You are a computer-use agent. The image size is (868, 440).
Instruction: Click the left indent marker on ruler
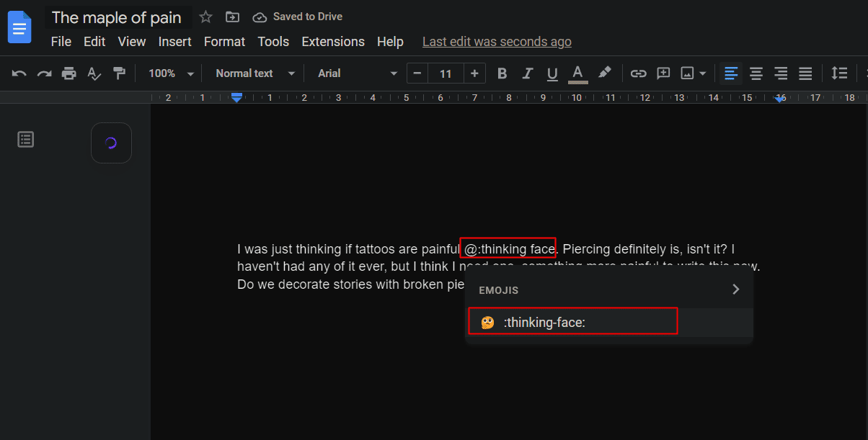(x=236, y=98)
